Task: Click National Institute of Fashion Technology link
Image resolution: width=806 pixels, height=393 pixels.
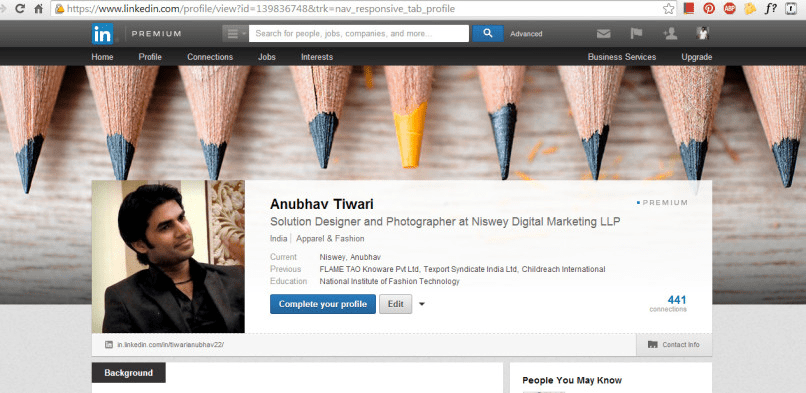Action: 390,282
